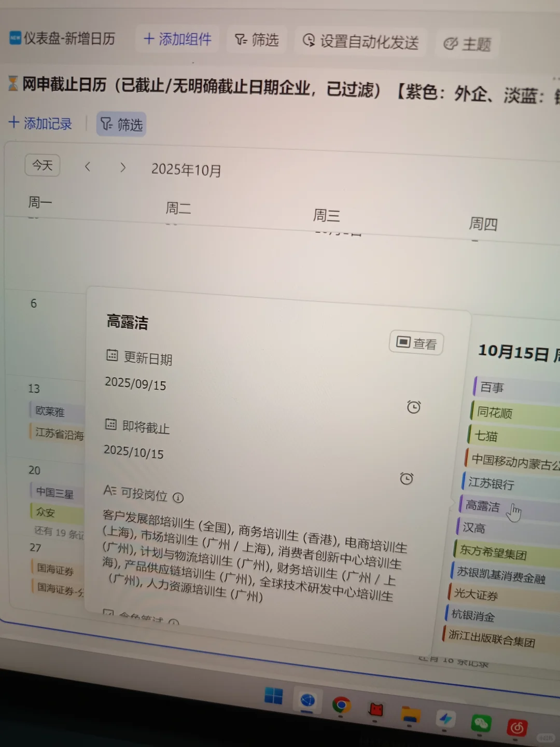Open 江苏银行 record in day list
The image size is (560, 747).
(x=511, y=485)
